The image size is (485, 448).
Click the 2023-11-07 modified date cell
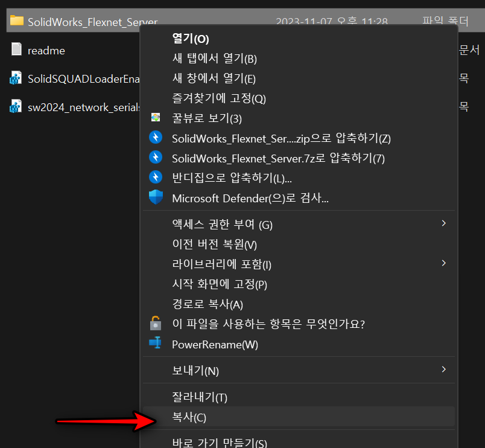[x=332, y=22]
